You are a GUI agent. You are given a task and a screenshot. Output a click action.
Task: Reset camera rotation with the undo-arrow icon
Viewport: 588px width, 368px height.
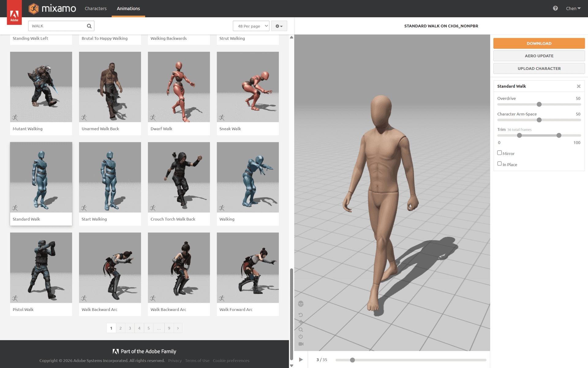pyautogui.click(x=301, y=315)
